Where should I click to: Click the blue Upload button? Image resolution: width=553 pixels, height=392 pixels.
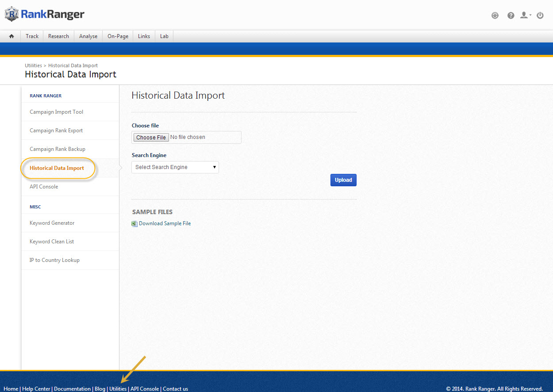[343, 180]
